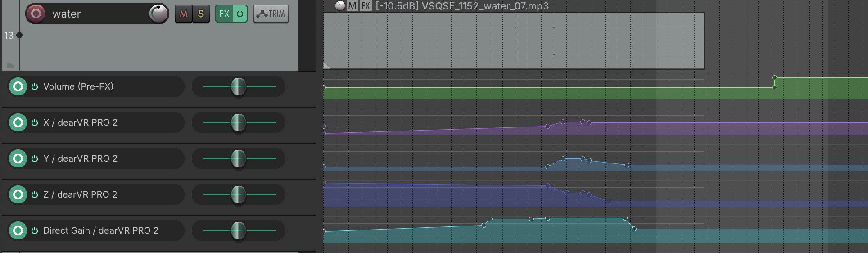Select the last Y envelope point
Image resolution: width=868 pixels, height=253 pixels.
click(627, 165)
